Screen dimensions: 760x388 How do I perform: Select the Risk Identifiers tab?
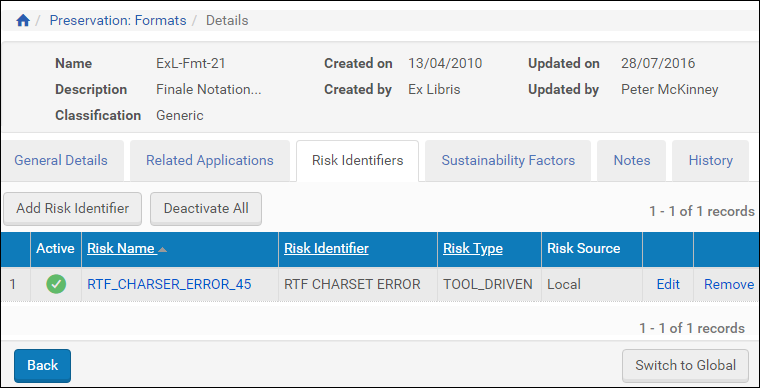click(x=358, y=160)
